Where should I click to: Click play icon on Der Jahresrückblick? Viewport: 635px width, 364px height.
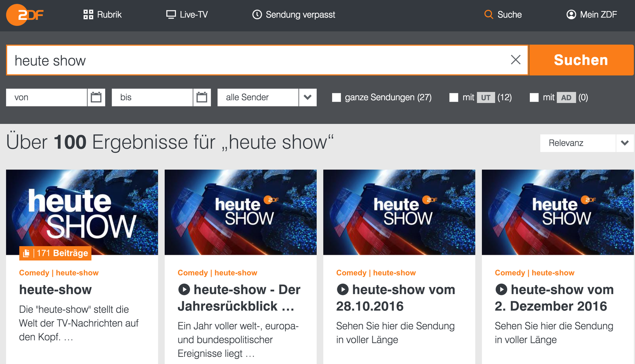pos(184,289)
